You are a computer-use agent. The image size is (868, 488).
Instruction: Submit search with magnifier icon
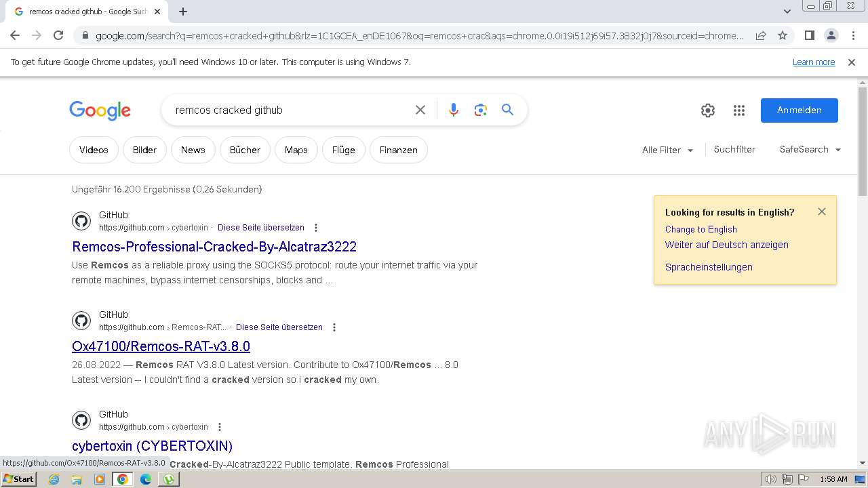[507, 110]
